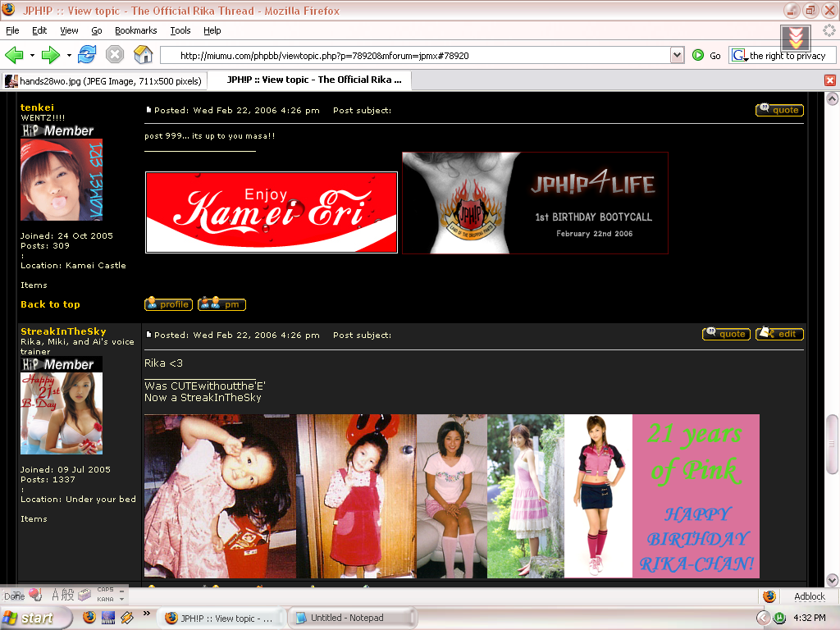Click the Enjoy Kamei Eri signature banner
Viewport: 840px width, 630px height.
(271, 212)
